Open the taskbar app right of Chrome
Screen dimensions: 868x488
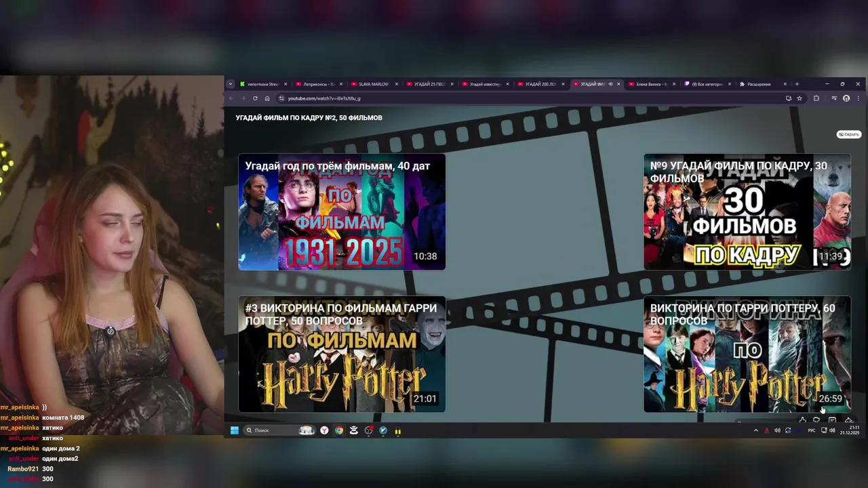[353, 430]
